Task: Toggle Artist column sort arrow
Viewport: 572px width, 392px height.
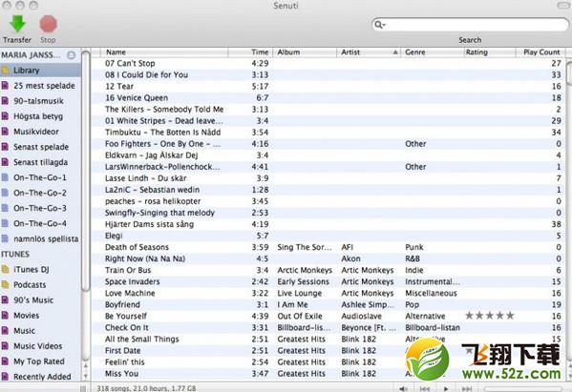Action: 395,52
